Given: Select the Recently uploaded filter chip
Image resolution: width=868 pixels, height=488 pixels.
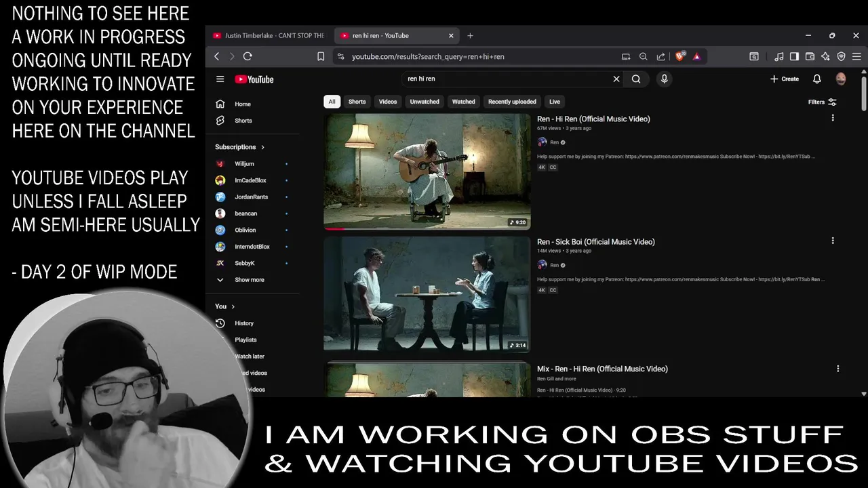Looking at the screenshot, I should pos(512,102).
